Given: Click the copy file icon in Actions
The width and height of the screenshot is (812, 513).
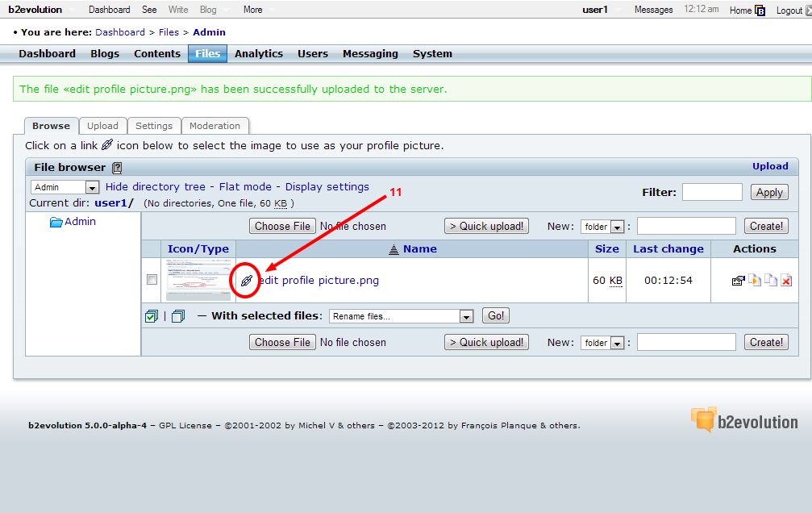Looking at the screenshot, I should pos(771,280).
